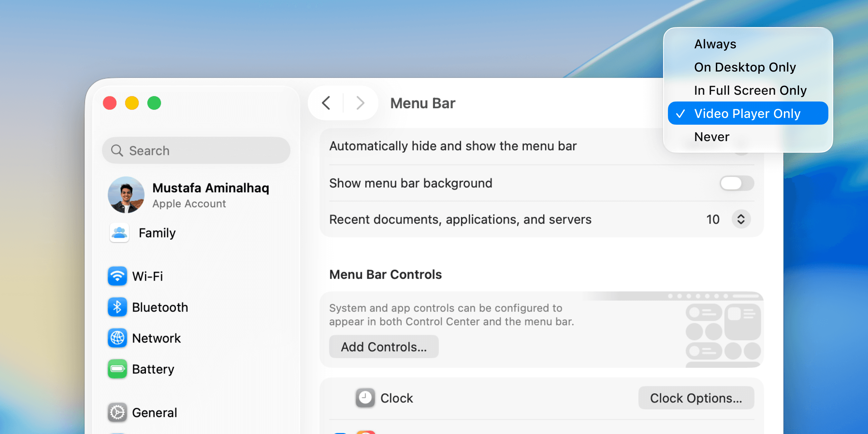Toggle Show menu bar background switch

(x=737, y=183)
